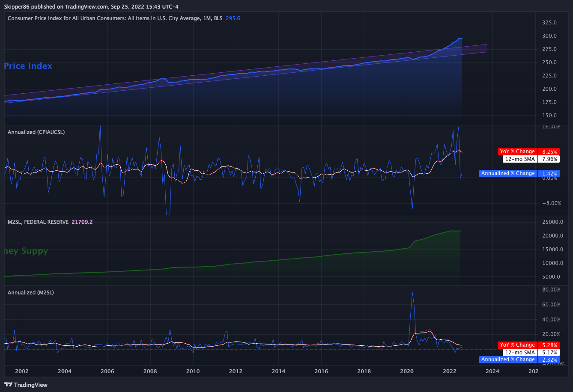Click the 'Price Index' chart label
Image resolution: width=573 pixels, height=392 pixels.
tap(28, 66)
